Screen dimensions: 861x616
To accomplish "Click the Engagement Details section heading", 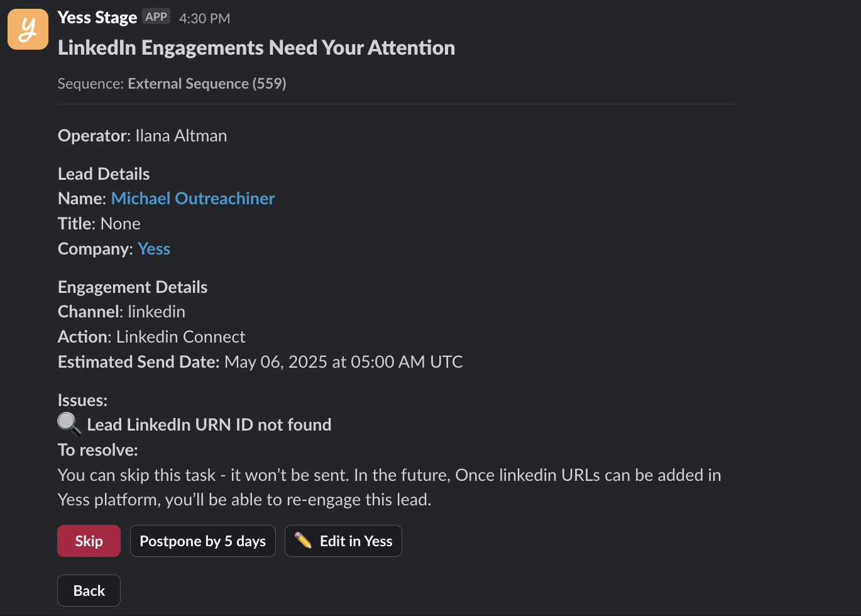I will pyautogui.click(x=133, y=287).
